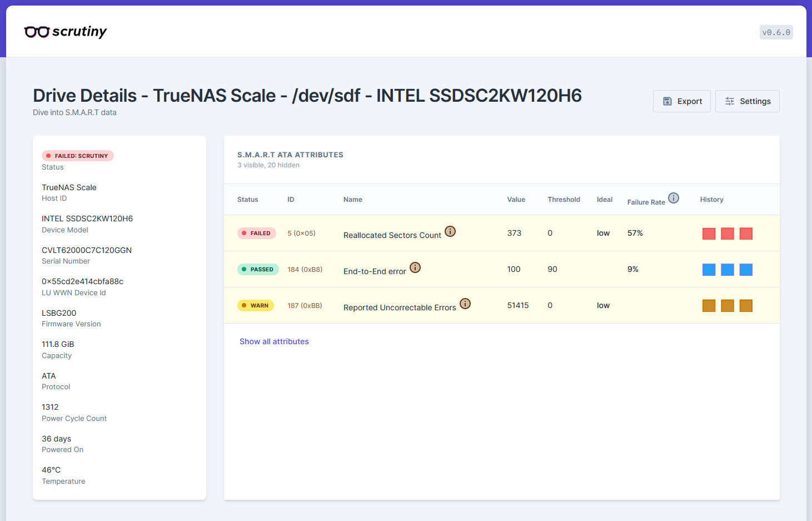Viewport: 812px width, 521px height.
Task: Click the ID column header
Action: 291,200
